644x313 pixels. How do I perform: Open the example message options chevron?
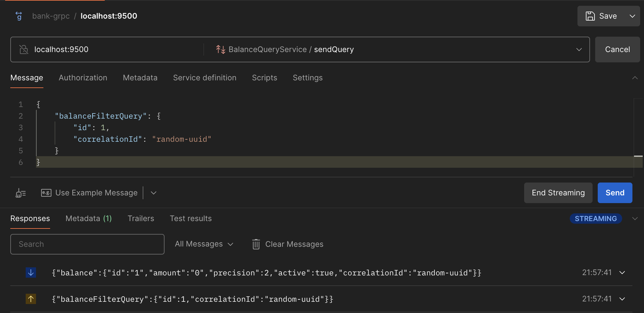pos(154,193)
